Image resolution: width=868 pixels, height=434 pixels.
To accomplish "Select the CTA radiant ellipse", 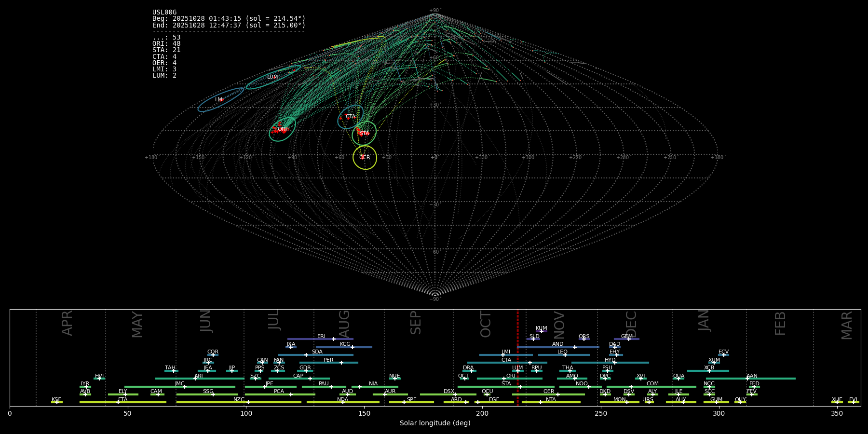I will click(351, 117).
